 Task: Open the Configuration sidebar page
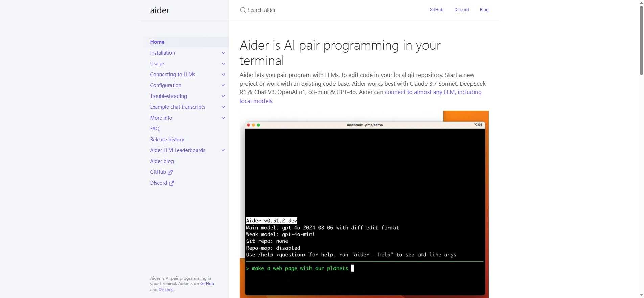point(165,85)
